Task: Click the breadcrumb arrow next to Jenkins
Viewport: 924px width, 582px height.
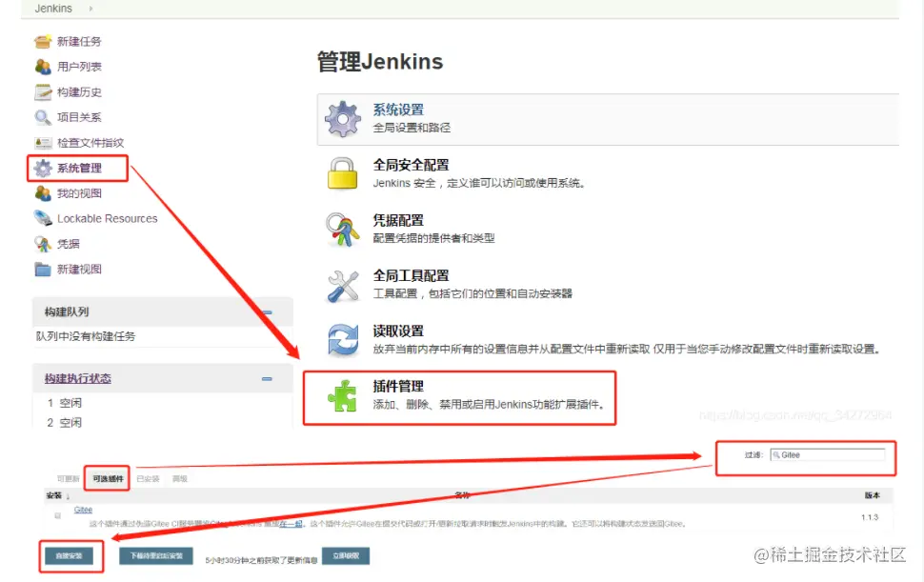Action: coord(90,9)
